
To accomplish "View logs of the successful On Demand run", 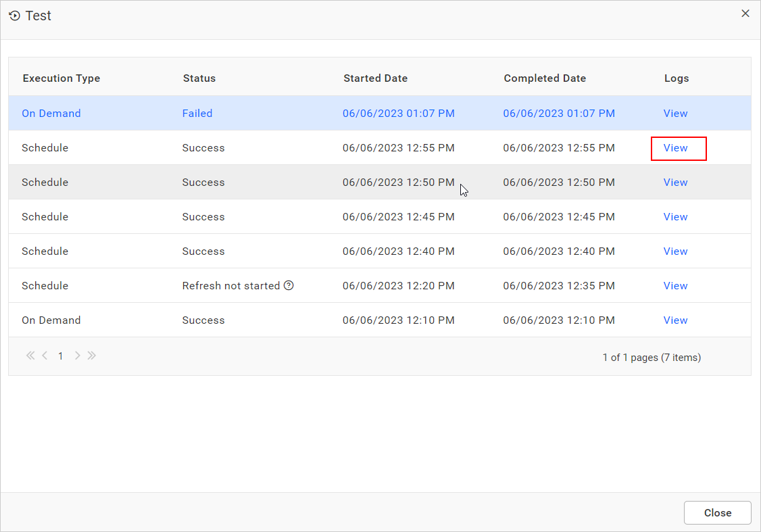I will click(x=675, y=320).
